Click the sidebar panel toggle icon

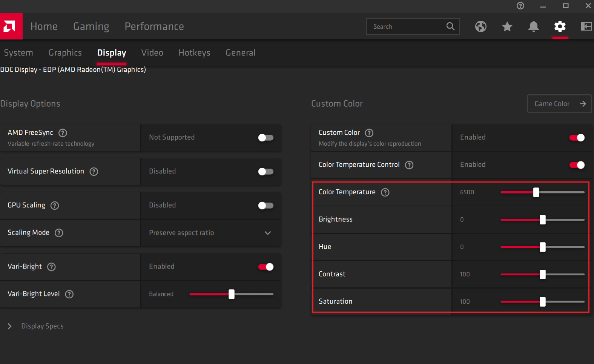(586, 26)
